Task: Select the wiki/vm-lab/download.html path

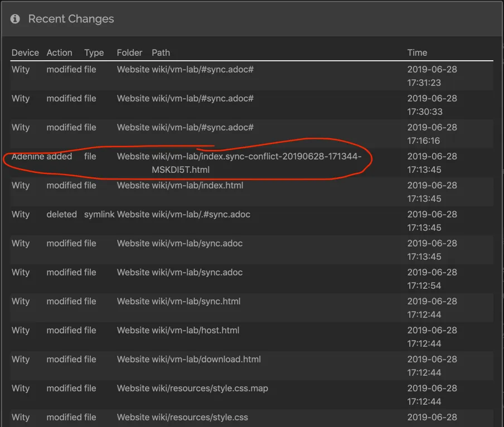Action: pos(206,360)
